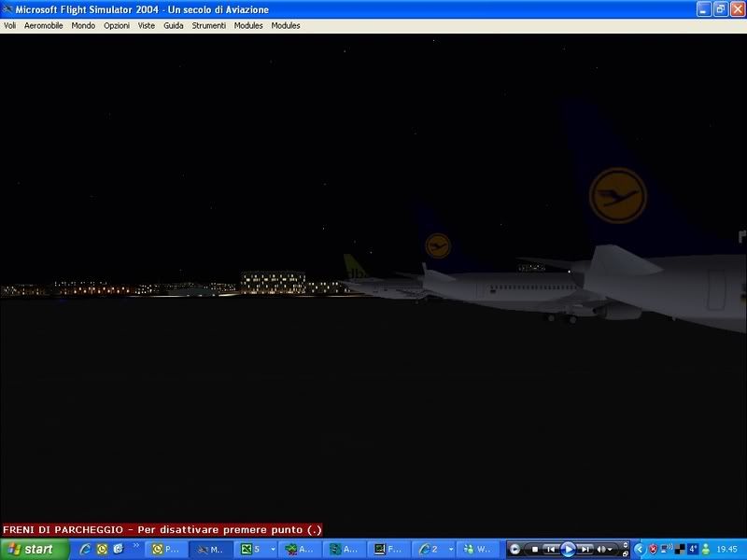The height and width of the screenshot is (560, 747).
Task: Open the Strumenti menu
Action: [208, 26]
